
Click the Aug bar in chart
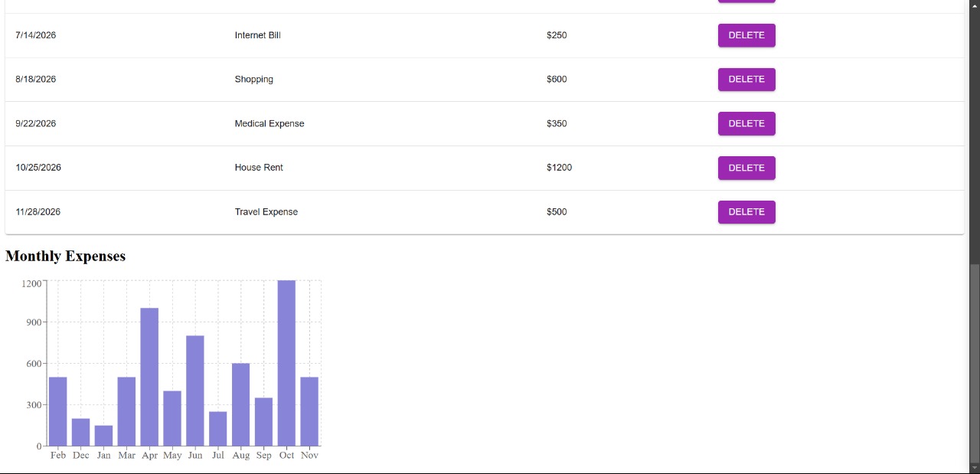click(x=240, y=404)
